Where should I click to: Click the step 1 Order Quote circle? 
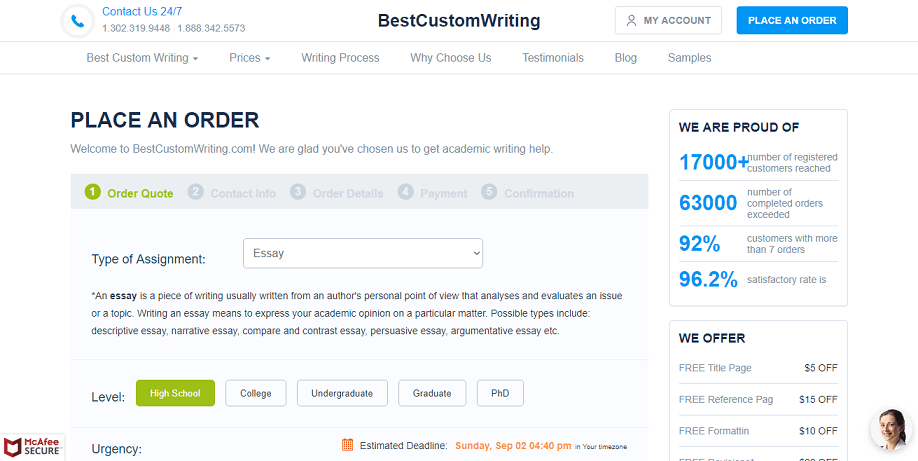(x=93, y=192)
